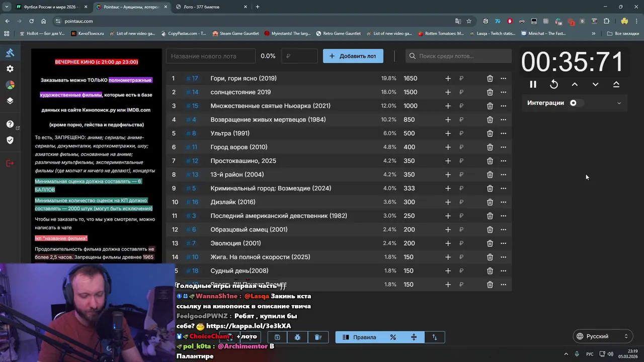Add points plus icon for 'Простоквашино, 2025'
The height and width of the screenshot is (362, 644).
pyautogui.click(x=448, y=161)
